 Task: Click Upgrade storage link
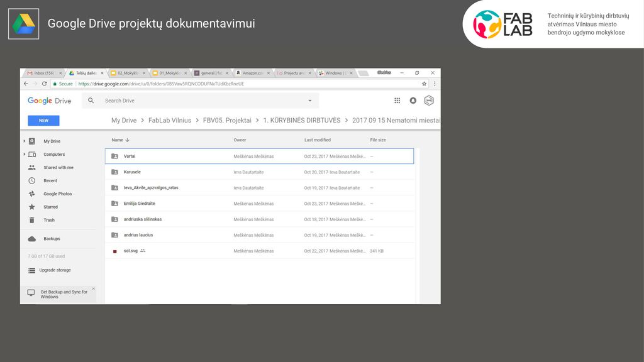(x=55, y=270)
